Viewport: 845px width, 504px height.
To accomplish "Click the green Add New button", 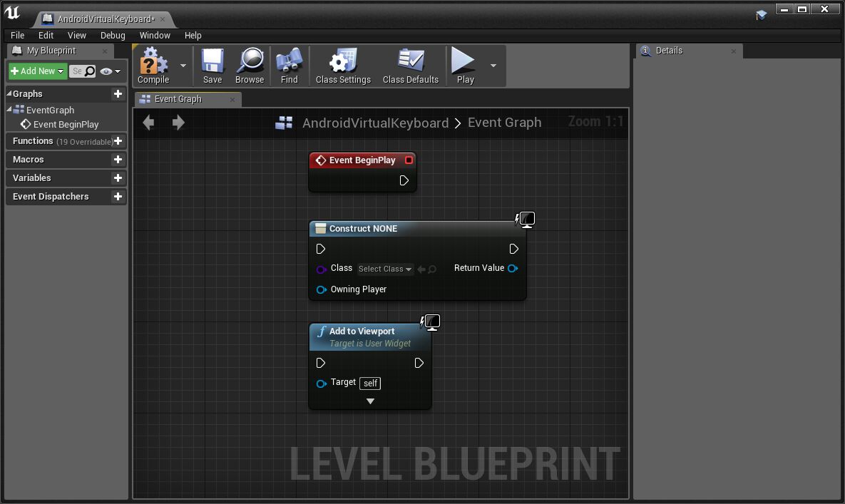I will click(38, 71).
